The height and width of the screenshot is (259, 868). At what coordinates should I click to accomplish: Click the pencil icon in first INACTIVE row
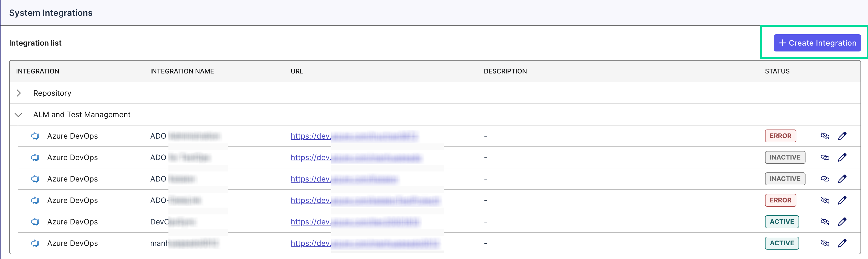[x=842, y=157]
